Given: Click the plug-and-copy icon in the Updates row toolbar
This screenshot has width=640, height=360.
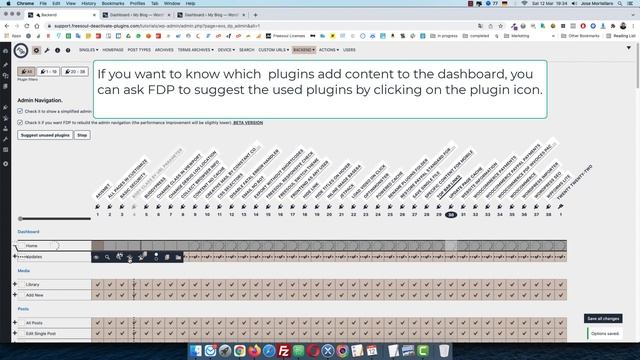Looking at the screenshot, I should pos(142,256).
